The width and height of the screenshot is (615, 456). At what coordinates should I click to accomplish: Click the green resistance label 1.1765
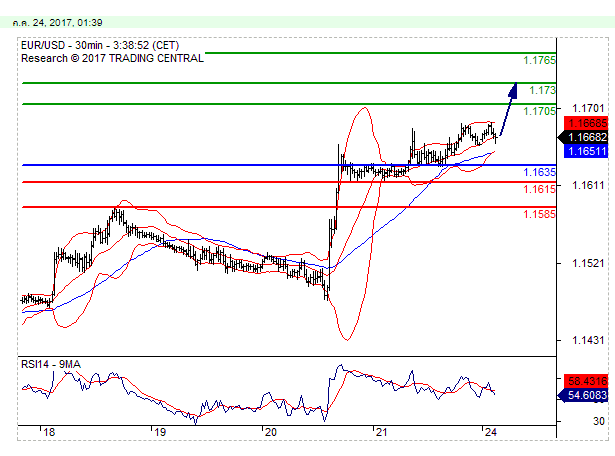click(x=539, y=60)
